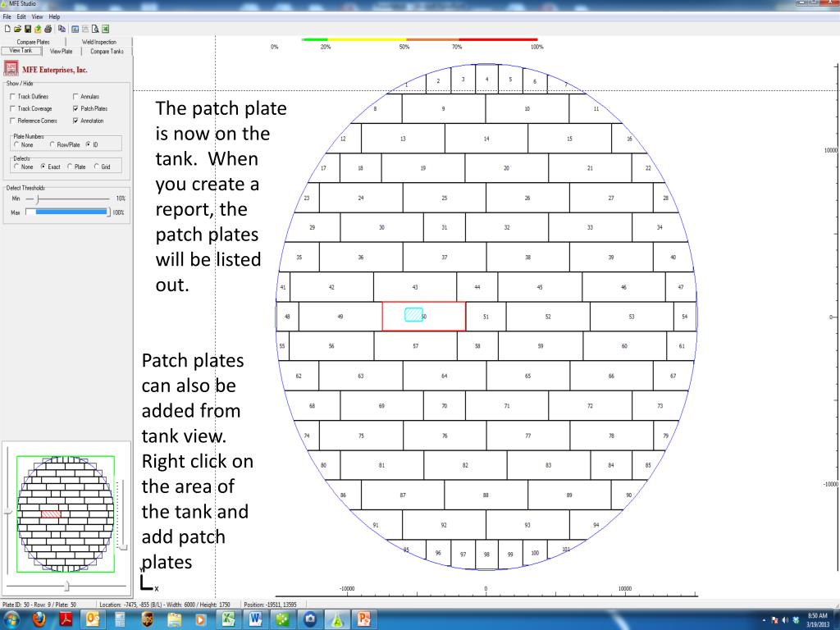Image resolution: width=840 pixels, height=630 pixels.
Task: Open the calculator taskbar icon
Action: pyautogui.click(x=120, y=620)
